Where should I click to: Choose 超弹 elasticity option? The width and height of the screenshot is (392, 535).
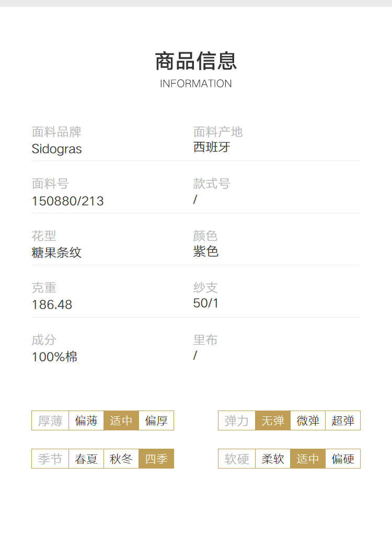(x=343, y=420)
